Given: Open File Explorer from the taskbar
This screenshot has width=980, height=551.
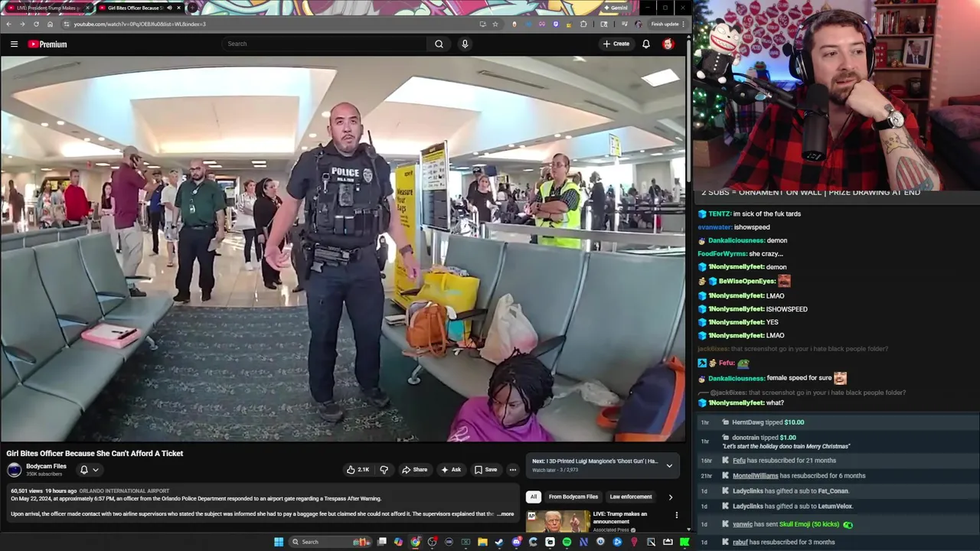Looking at the screenshot, I should [x=482, y=542].
